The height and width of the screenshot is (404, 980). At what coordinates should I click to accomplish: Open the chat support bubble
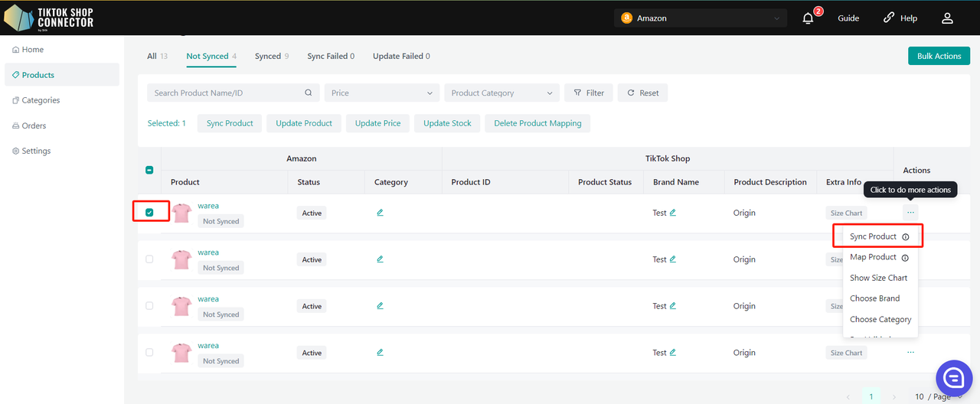tap(954, 377)
